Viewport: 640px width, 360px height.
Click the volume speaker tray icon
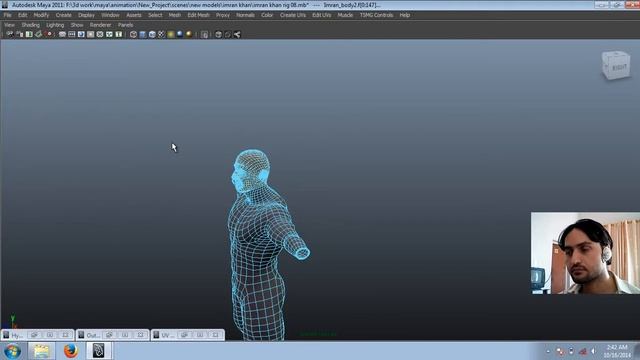(x=593, y=351)
